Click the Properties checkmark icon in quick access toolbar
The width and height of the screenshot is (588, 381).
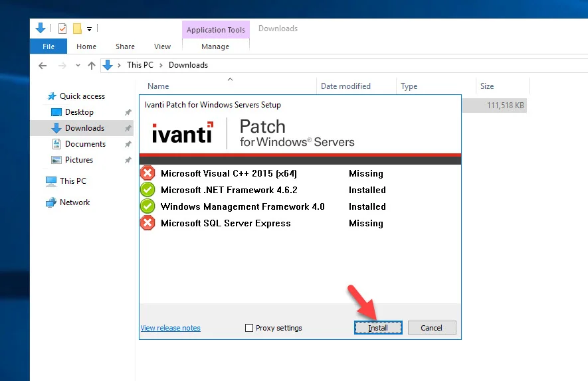[62, 29]
